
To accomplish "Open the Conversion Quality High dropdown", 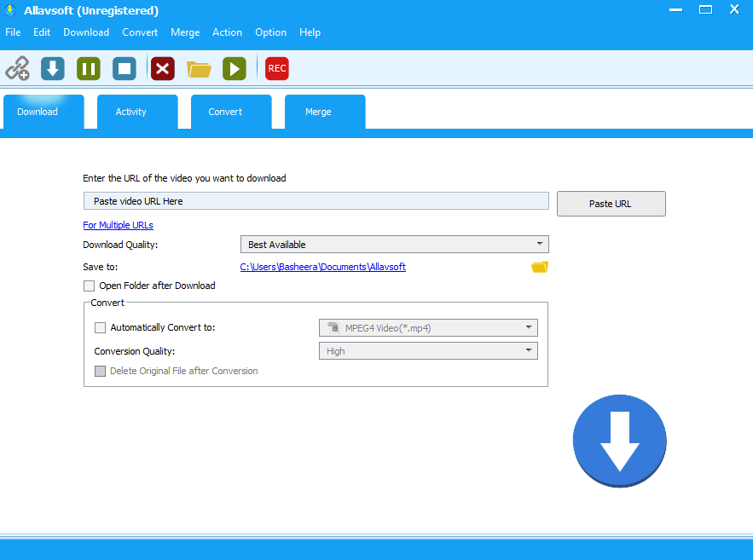I will (x=428, y=351).
